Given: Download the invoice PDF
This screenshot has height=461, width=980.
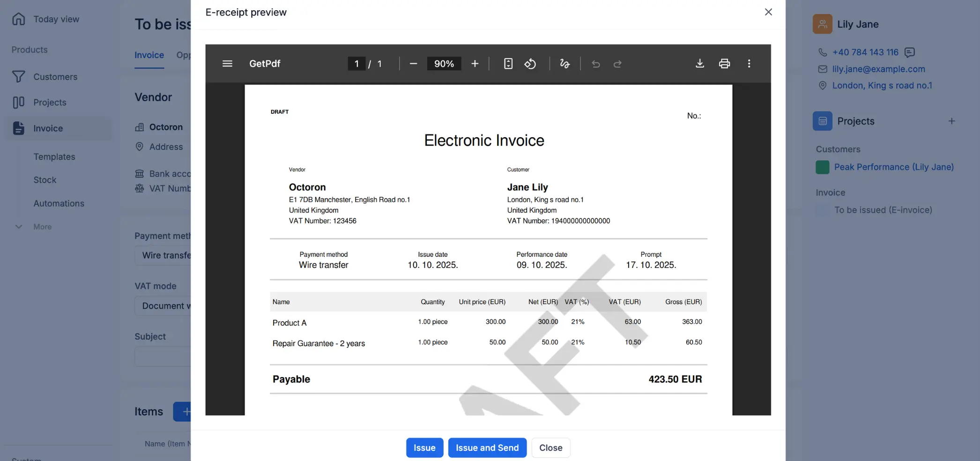Looking at the screenshot, I should tap(699, 64).
